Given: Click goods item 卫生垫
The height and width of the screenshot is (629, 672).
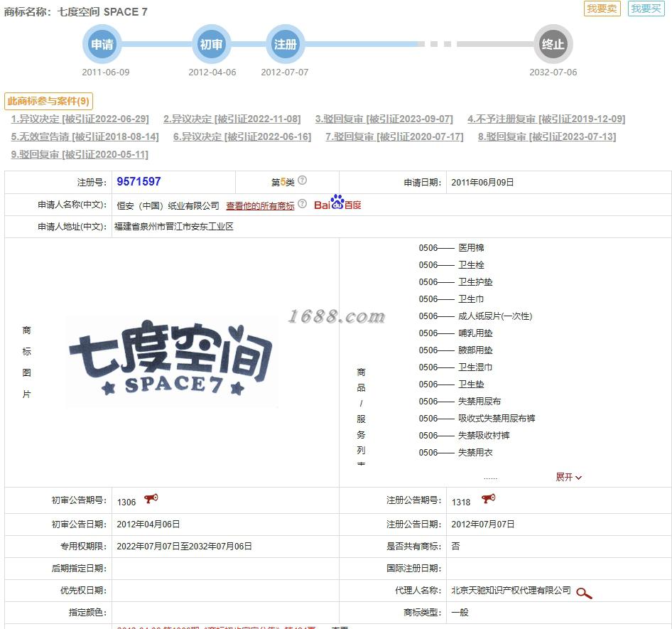Looking at the screenshot, I should [471, 385].
